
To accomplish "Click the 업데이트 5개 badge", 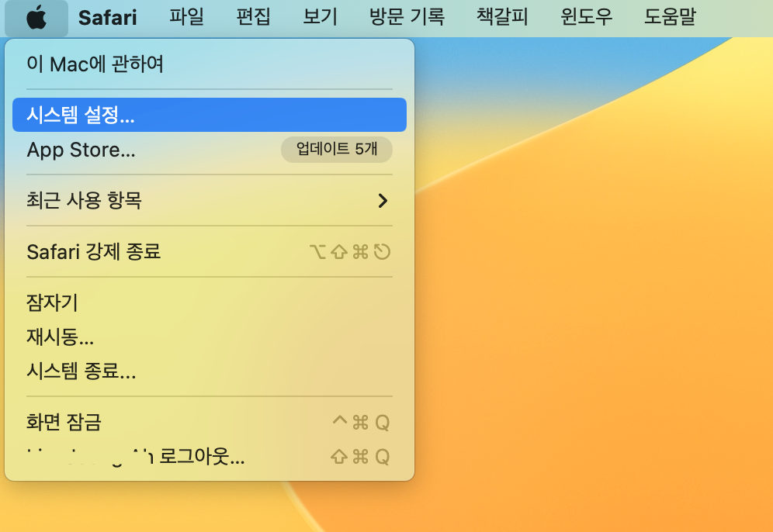I will (x=337, y=149).
